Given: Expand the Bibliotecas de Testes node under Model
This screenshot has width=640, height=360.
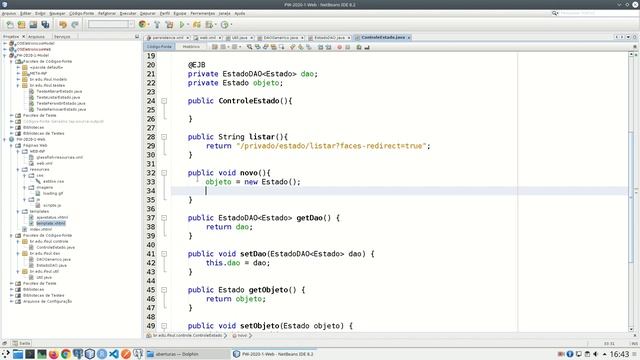Looking at the screenshot, I should [x=11, y=133].
